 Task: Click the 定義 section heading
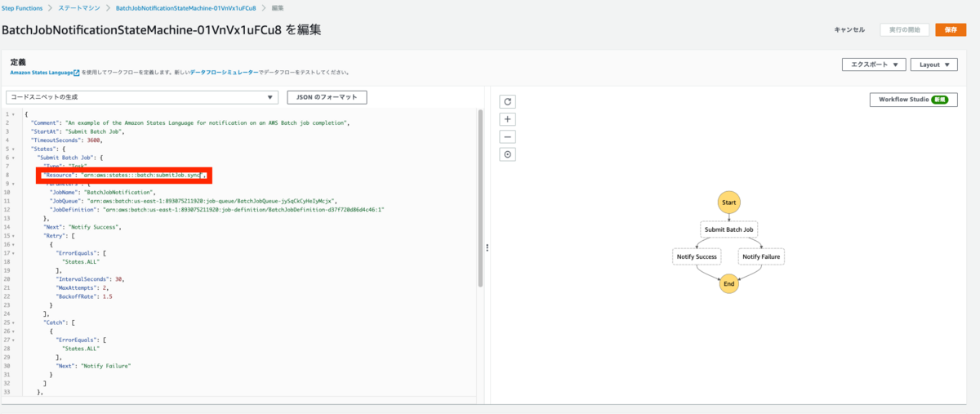coord(18,61)
